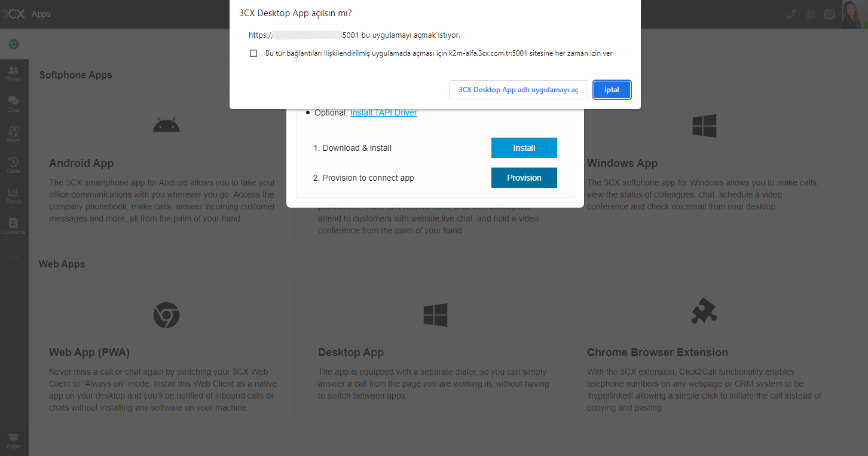Open the Panel sidebar icon
Image resolution: width=868 pixels, height=456 pixels.
(x=13, y=196)
